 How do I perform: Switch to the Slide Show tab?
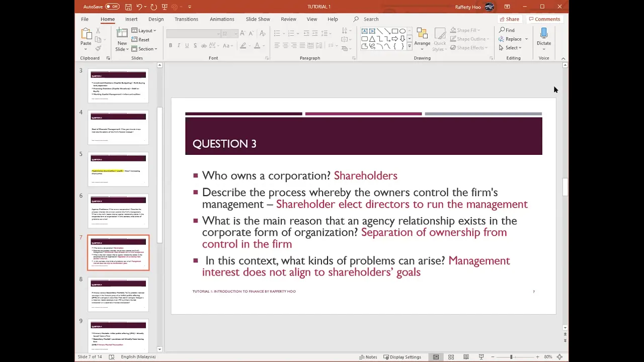pos(258,19)
